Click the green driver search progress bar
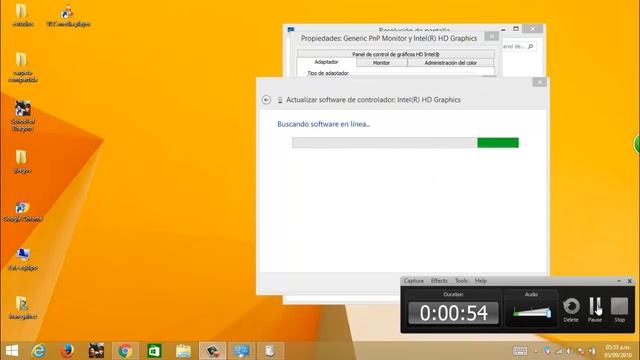The image size is (640, 360). click(405, 142)
